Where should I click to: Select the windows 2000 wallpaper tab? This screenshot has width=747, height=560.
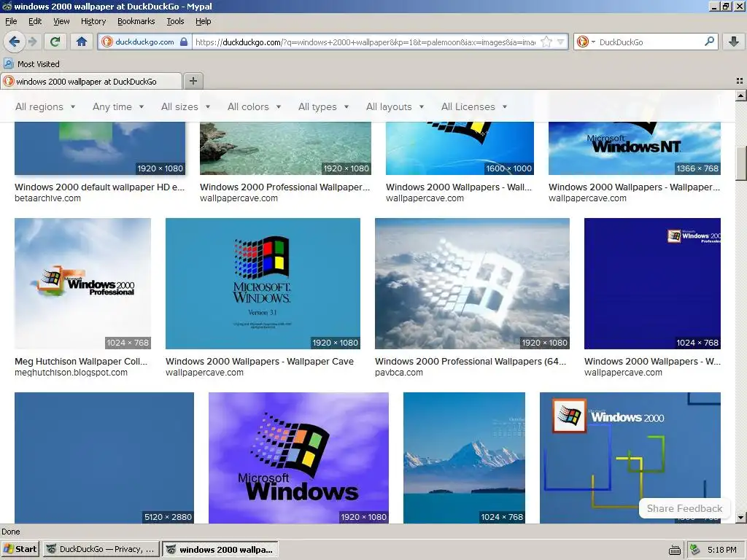[x=91, y=82]
